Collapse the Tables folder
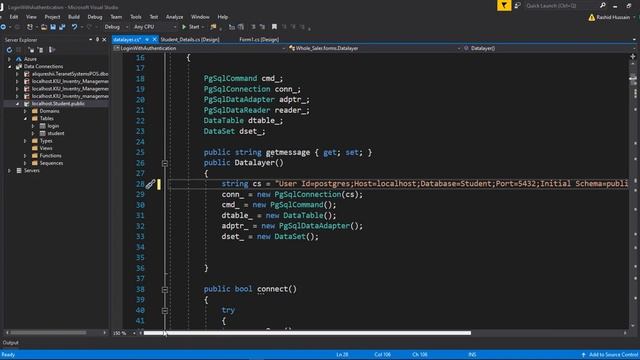This screenshot has height=360, width=640. coord(25,118)
